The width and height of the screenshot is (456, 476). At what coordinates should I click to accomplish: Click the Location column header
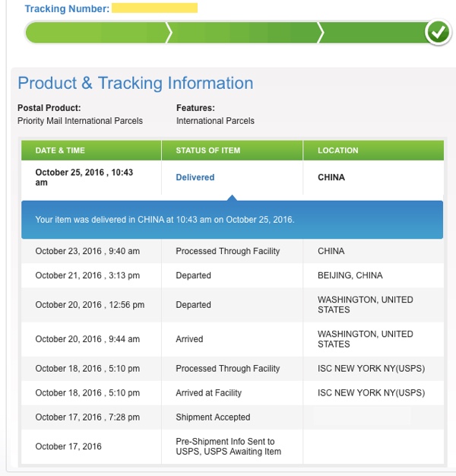[337, 151]
